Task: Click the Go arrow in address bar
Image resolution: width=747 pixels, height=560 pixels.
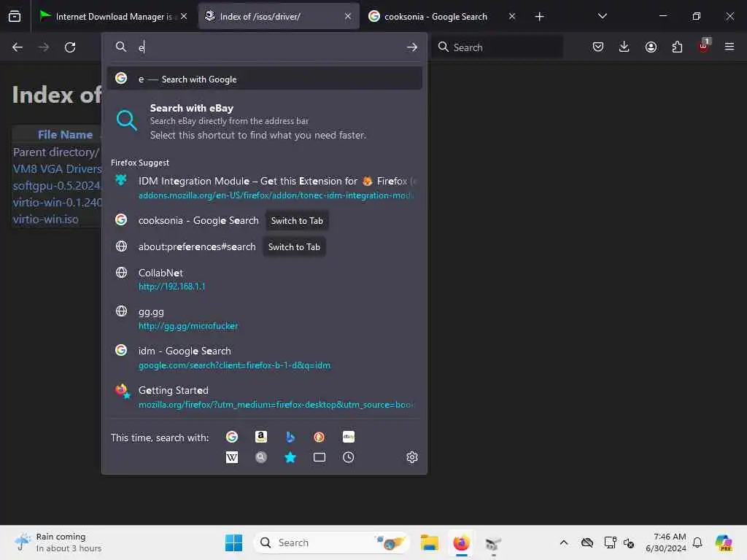Action: click(x=412, y=47)
